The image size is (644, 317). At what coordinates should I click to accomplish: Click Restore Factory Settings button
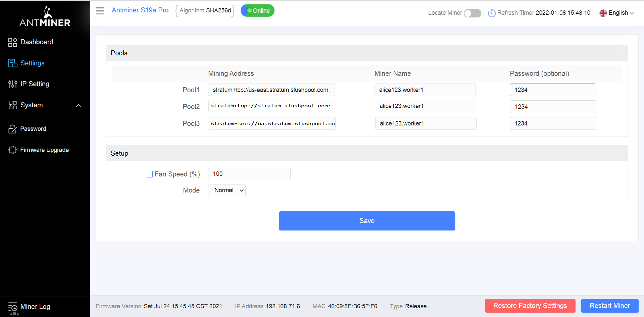530,306
